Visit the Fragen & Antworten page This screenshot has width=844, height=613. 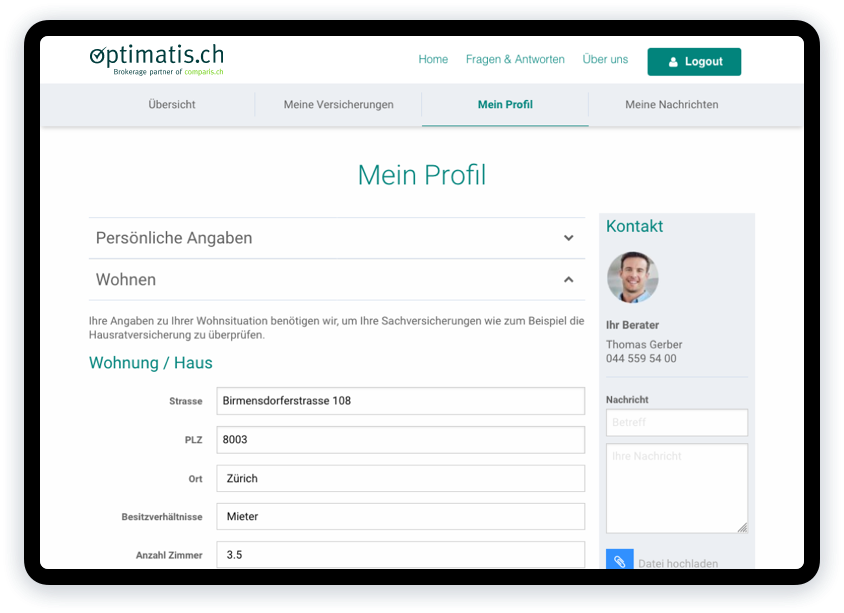515,60
